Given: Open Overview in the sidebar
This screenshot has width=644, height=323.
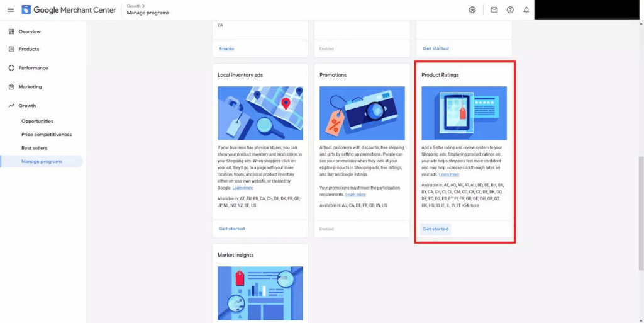Looking at the screenshot, I should 30,31.
